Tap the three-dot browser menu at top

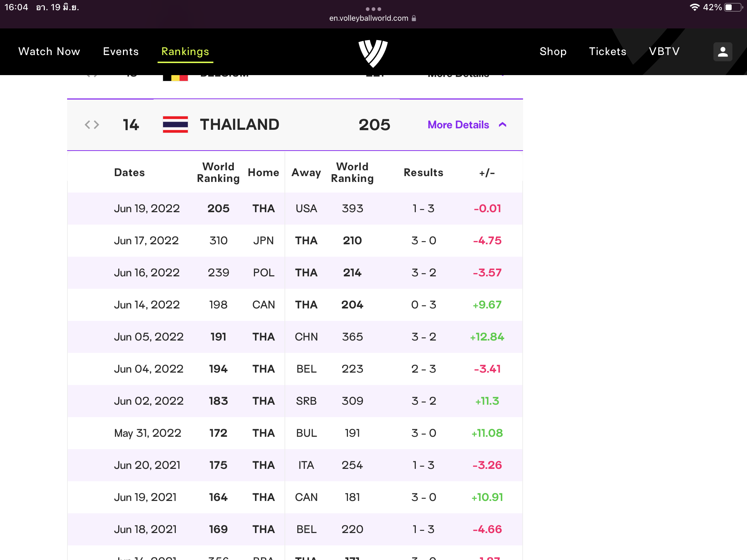point(373,9)
